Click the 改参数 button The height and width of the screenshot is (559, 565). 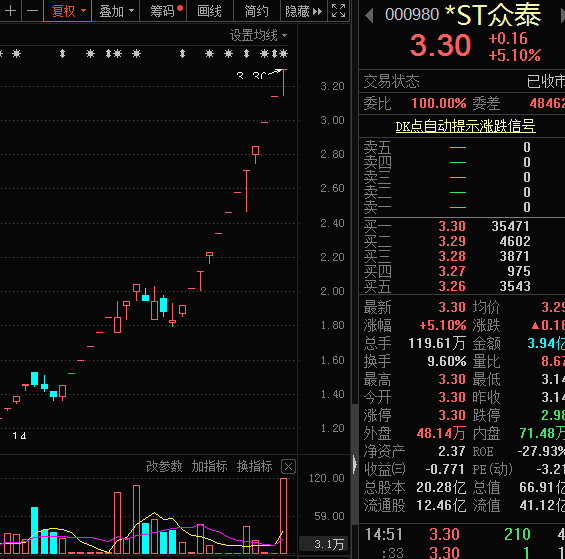pyautogui.click(x=164, y=466)
